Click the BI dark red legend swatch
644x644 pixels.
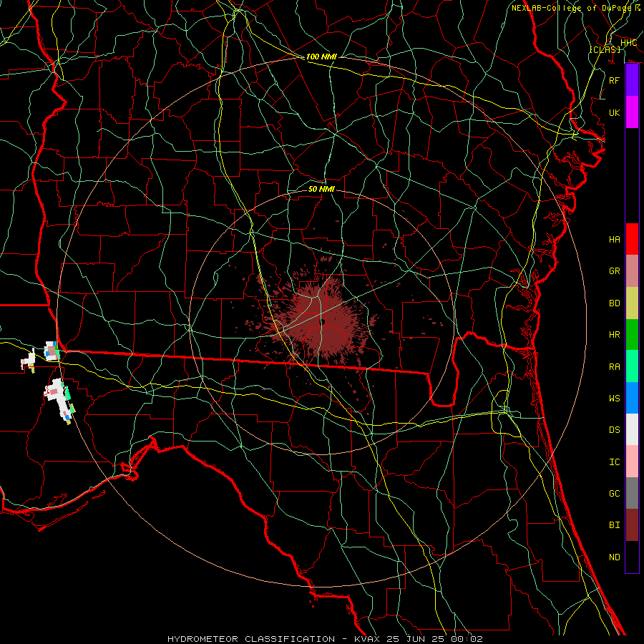pyautogui.click(x=632, y=525)
